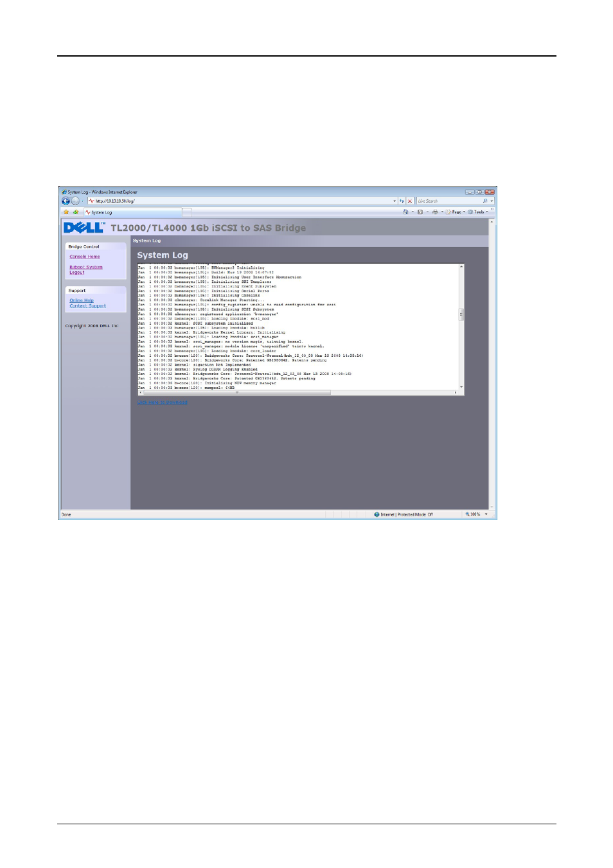Image resolution: width=613 pixels, height=868 pixels.
Task: Click the log box horizontal scrollbar thumb
Action: [237, 392]
